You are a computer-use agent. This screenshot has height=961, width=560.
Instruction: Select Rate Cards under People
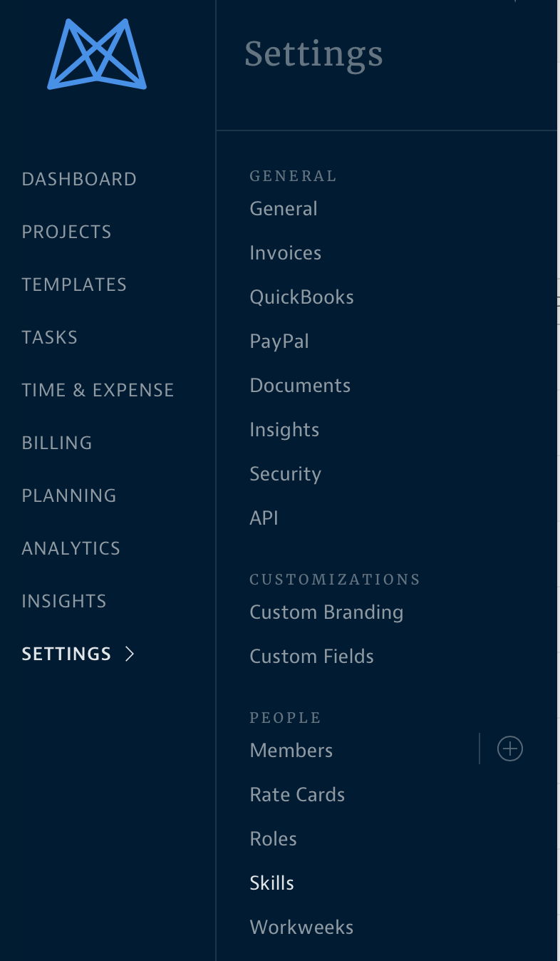(x=297, y=795)
